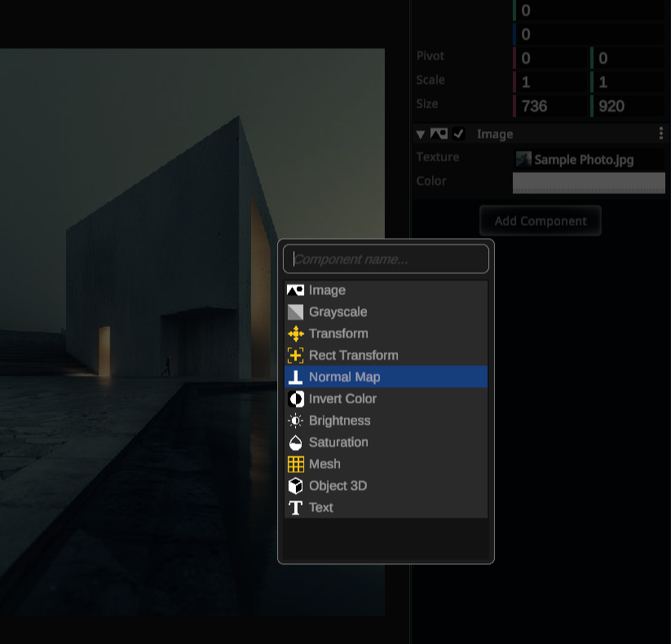This screenshot has height=644, width=671.
Task: Click the Brightness sun icon
Action: pos(295,421)
